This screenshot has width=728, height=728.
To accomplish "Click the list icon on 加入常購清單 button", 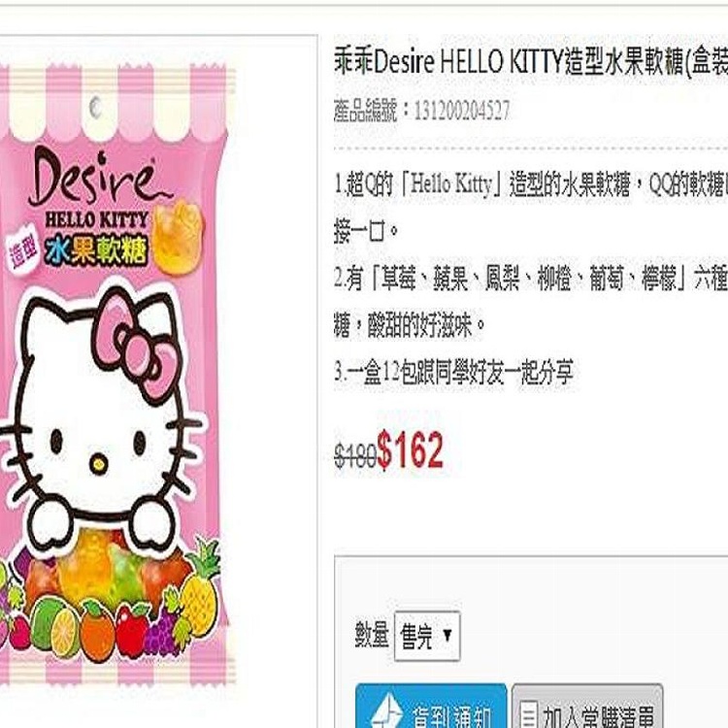I will 529,715.
